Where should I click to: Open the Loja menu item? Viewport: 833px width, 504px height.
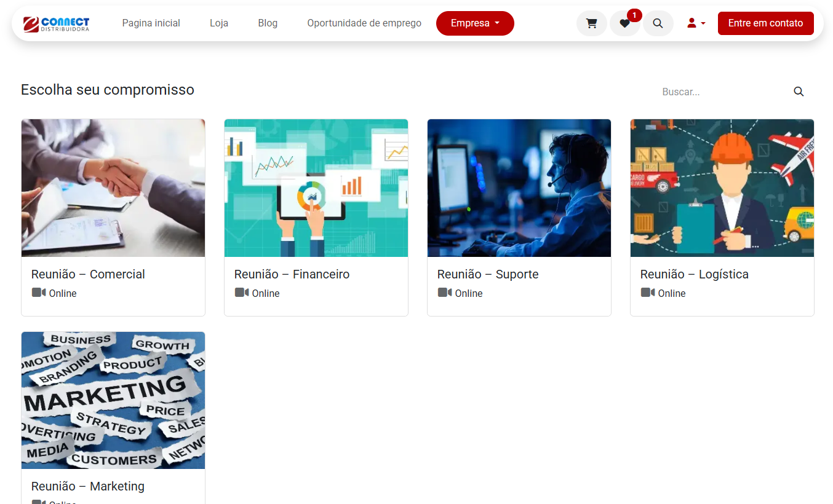point(219,23)
